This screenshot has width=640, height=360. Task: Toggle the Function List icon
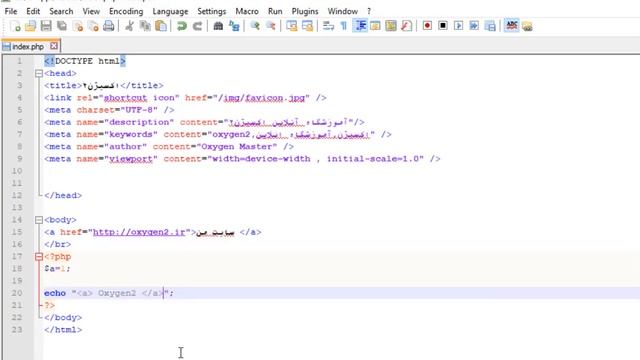407,26
